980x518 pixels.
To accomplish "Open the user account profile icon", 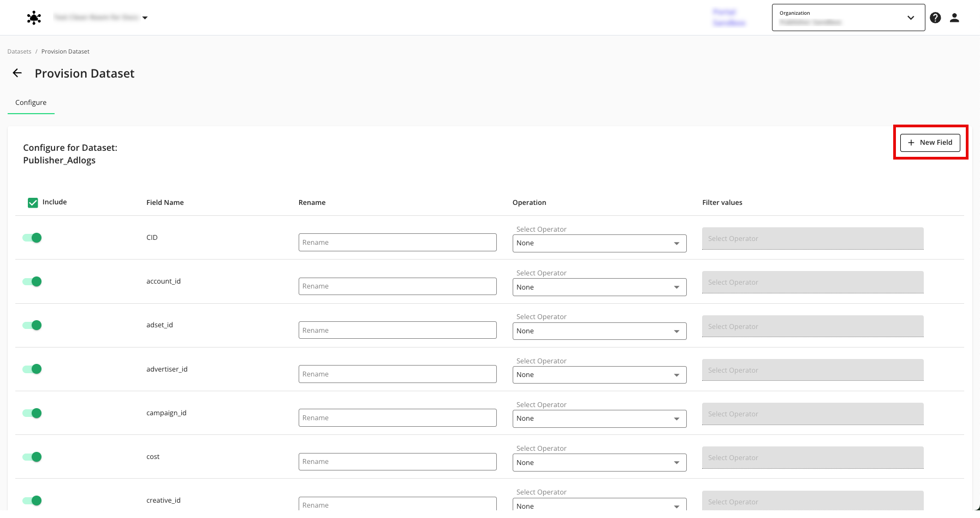I will coord(954,18).
